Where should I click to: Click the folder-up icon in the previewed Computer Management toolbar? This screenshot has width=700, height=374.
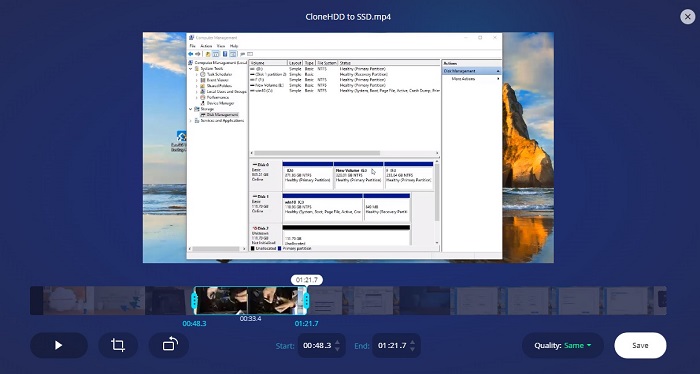click(x=208, y=54)
